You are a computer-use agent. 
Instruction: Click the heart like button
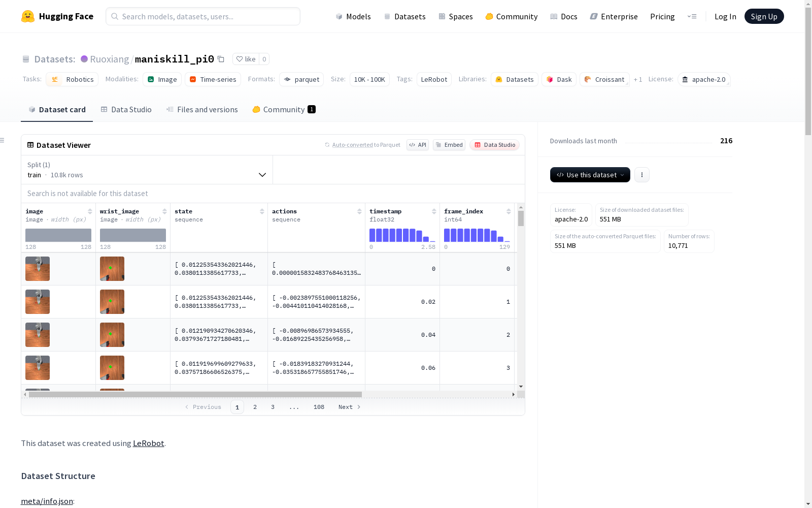[x=246, y=59]
